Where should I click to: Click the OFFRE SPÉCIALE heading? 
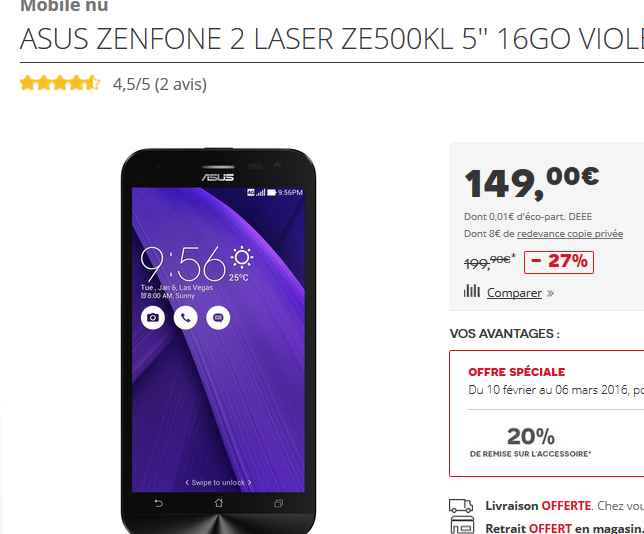tap(516, 372)
